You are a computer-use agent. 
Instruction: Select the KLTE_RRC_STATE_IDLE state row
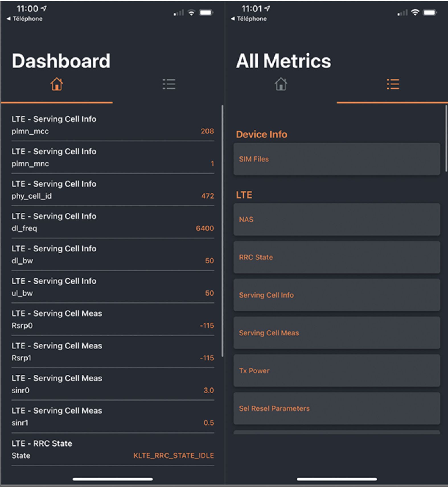(113, 449)
